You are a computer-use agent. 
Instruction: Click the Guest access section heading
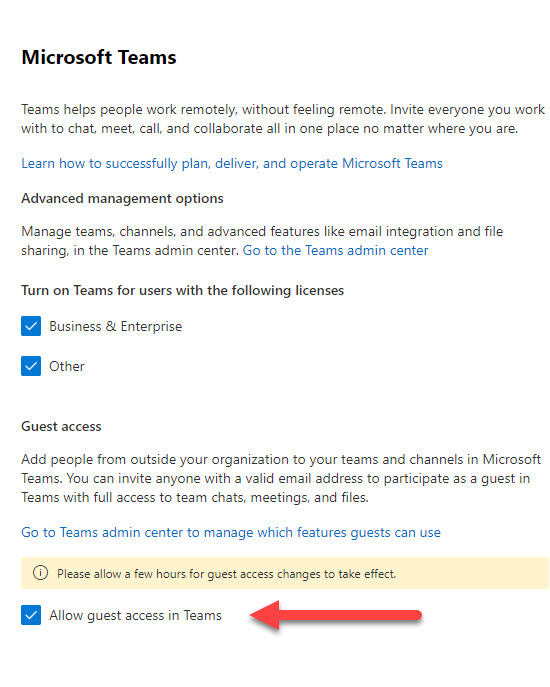pos(61,426)
